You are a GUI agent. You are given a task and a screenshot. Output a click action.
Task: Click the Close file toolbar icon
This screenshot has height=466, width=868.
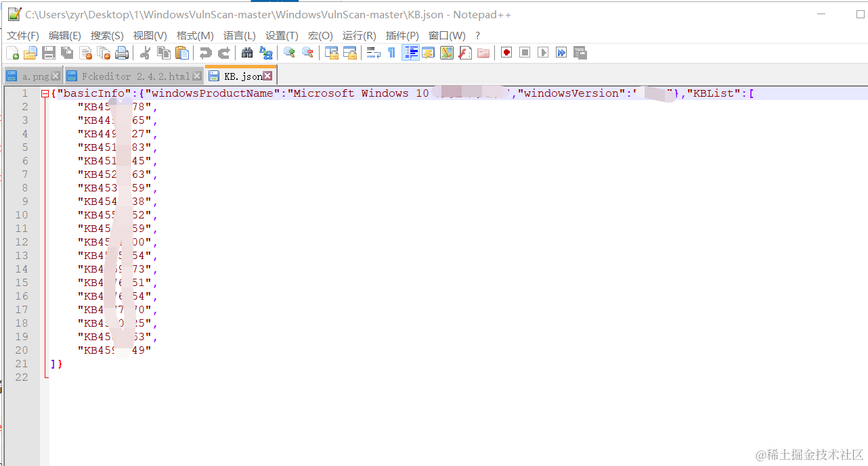click(x=85, y=53)
